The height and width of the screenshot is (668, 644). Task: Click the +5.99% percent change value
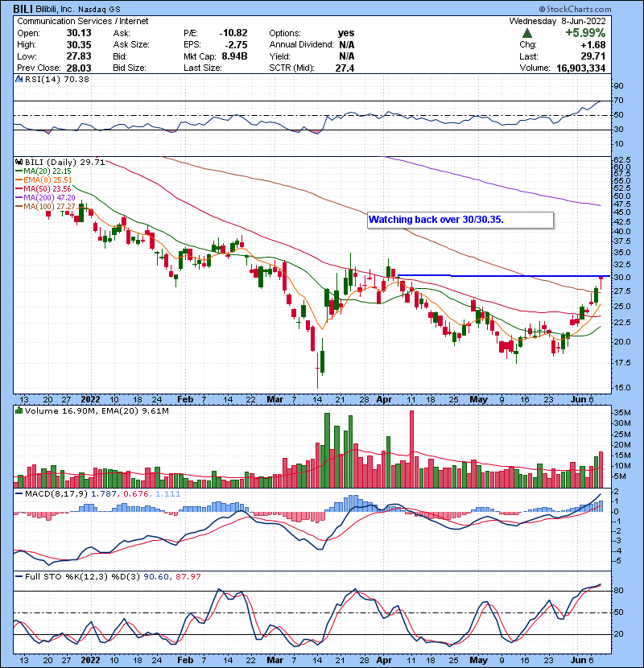pyautogui.click(x=585, y=33)
